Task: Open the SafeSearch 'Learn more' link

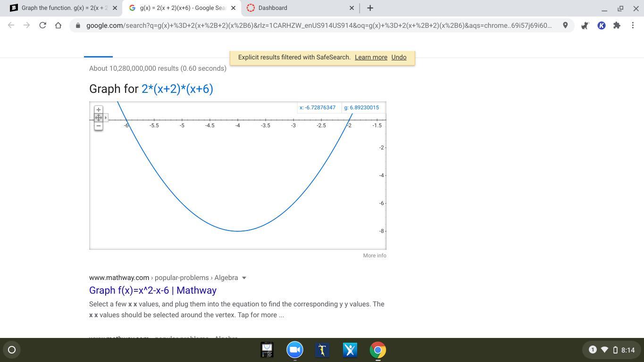Action: pos(371,57)
